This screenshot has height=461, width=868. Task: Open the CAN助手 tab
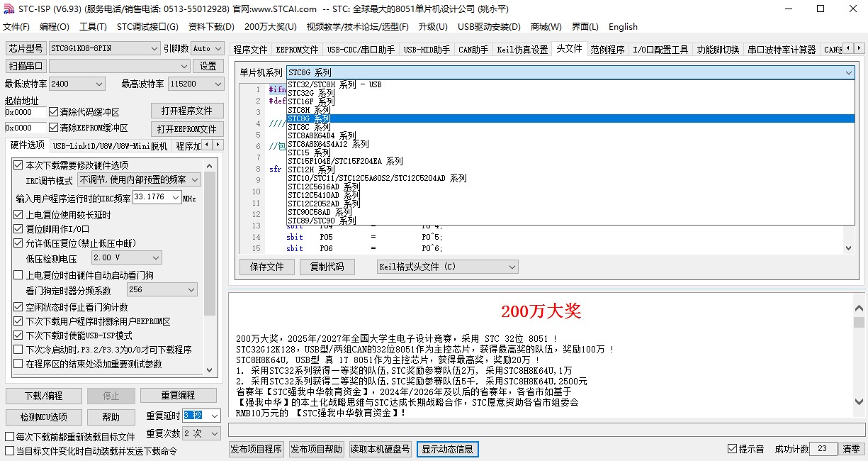tap(473, 50)
